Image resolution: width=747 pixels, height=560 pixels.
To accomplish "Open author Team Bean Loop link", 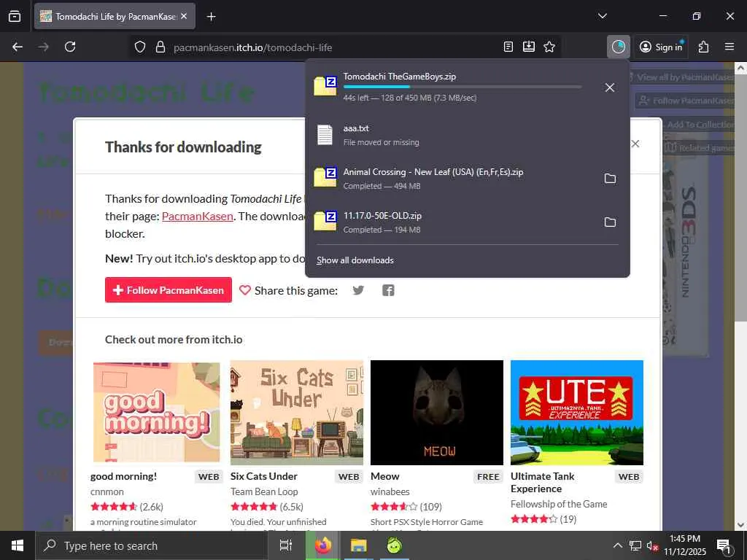I will 264,492.
